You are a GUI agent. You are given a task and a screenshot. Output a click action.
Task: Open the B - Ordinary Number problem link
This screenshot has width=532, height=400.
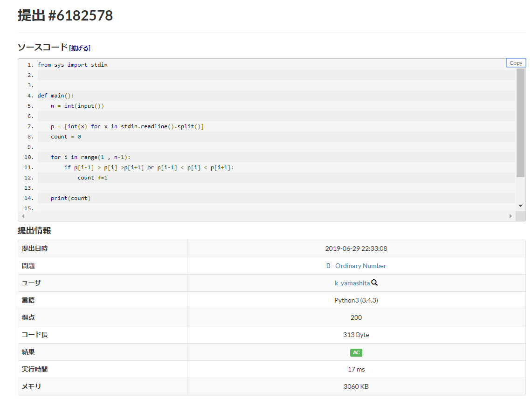click(x=356, y=266)
